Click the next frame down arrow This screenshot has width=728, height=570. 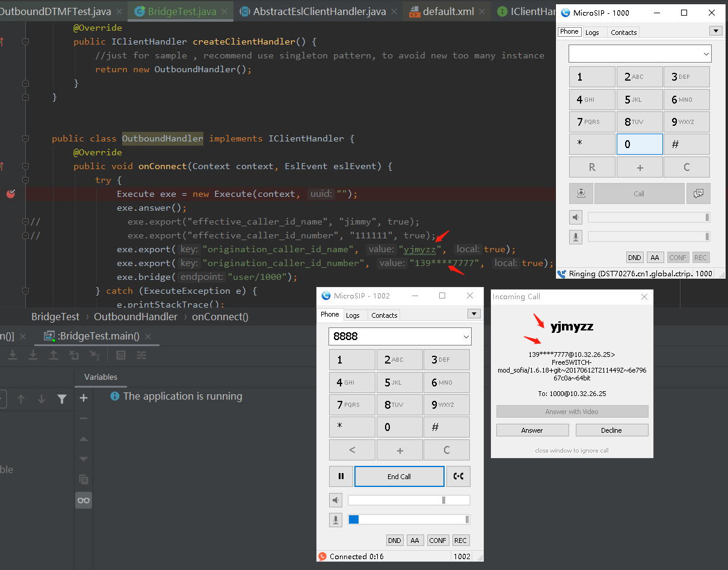click(x=42, y=398)
